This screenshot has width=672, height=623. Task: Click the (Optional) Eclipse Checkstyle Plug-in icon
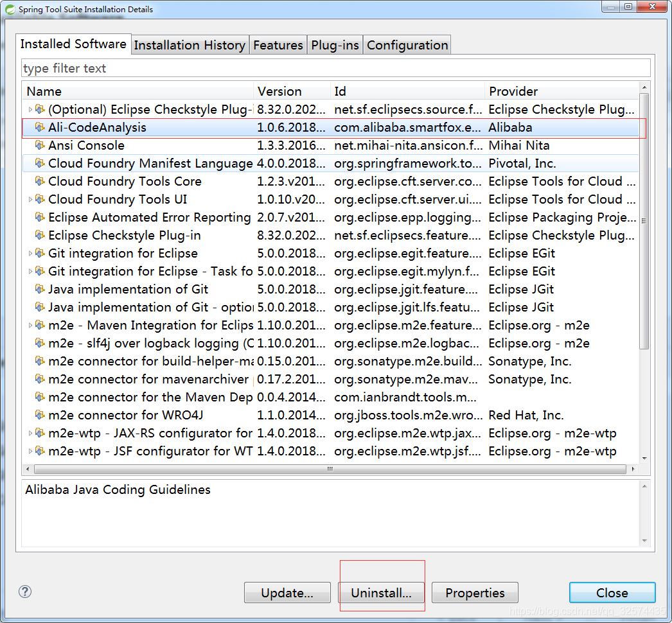click(40, 109)
